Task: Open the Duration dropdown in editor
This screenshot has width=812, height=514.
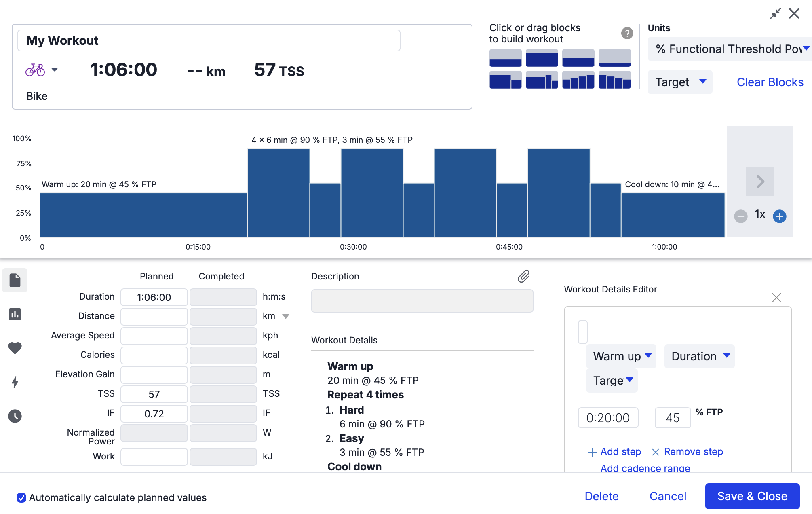Action: (x=700, y=356)
